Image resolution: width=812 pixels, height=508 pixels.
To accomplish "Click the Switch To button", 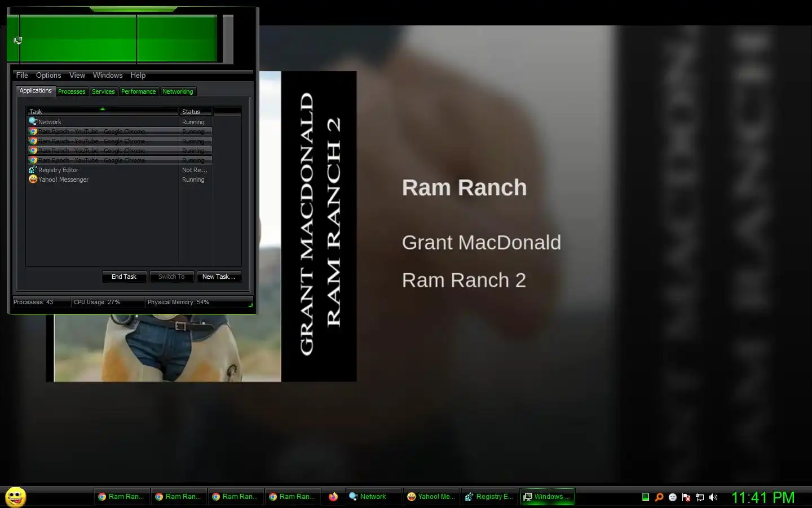I will coord(171,277).
